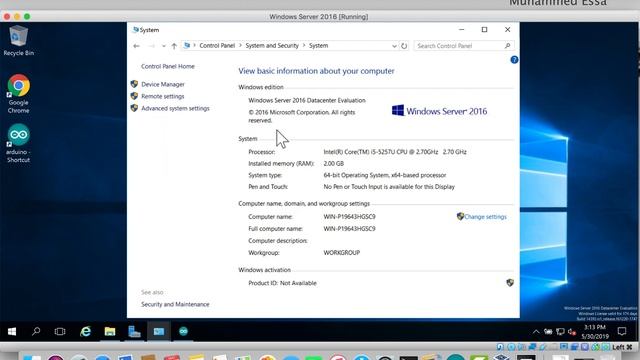Go forward in the Control Panel navigation
This screenshot has height=360, width=640.
[x=151, y=46]
